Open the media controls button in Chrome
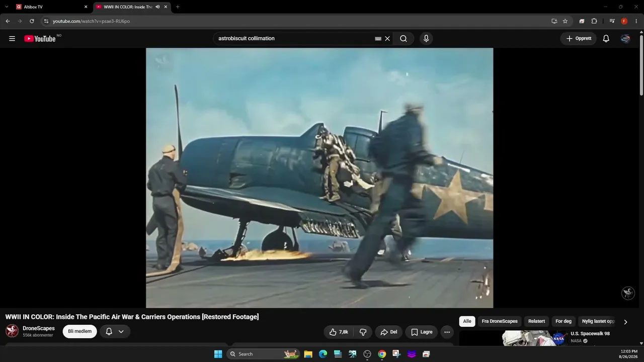Viewport: 644px width, 362px height. 612,21
